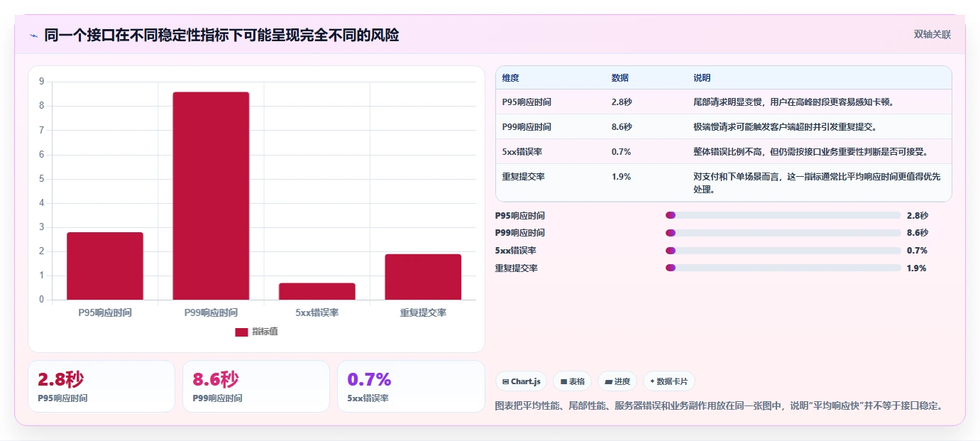Viewport: 980px width, 441px height.
Task: Click the 双轴关联 tag in header
Action: [x=932, y=35]
